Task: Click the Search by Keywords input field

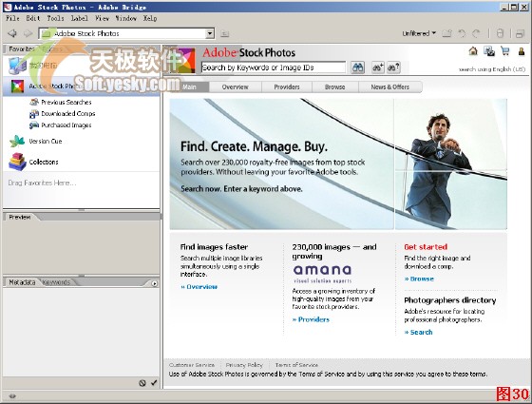Action: pyautogui.click(x=274, y=67)
